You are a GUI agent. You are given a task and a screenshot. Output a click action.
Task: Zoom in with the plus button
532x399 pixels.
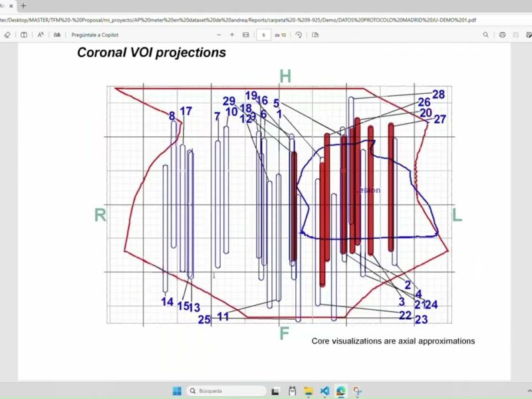pyautogui.click(x=232, y=35)
